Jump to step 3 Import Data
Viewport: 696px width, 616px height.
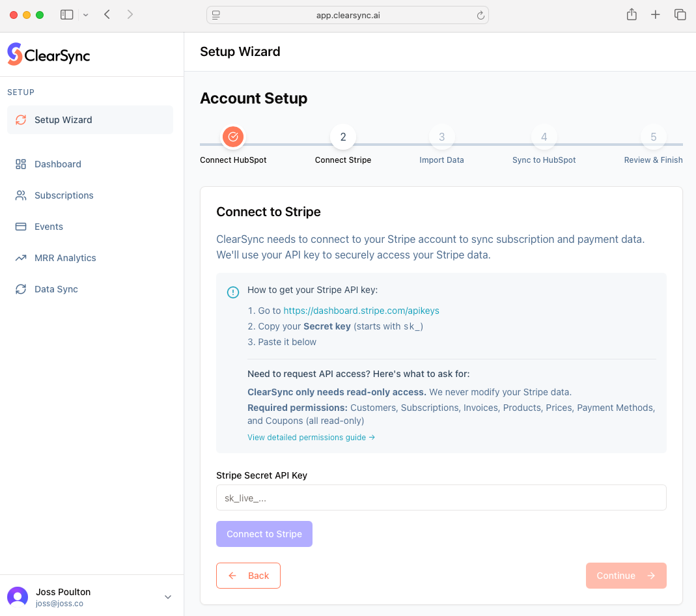pos(441,137)
